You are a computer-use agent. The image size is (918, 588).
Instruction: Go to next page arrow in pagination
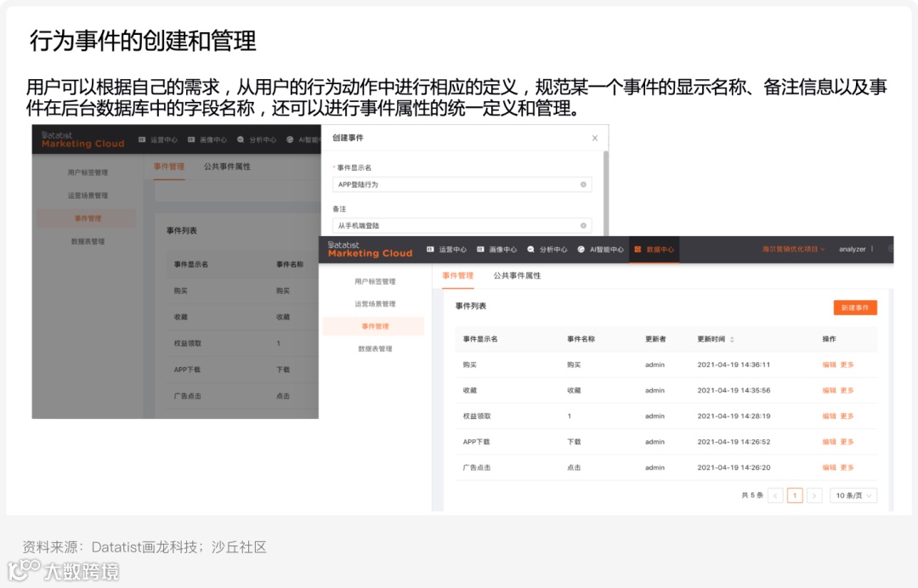click(x=814, y=495)
